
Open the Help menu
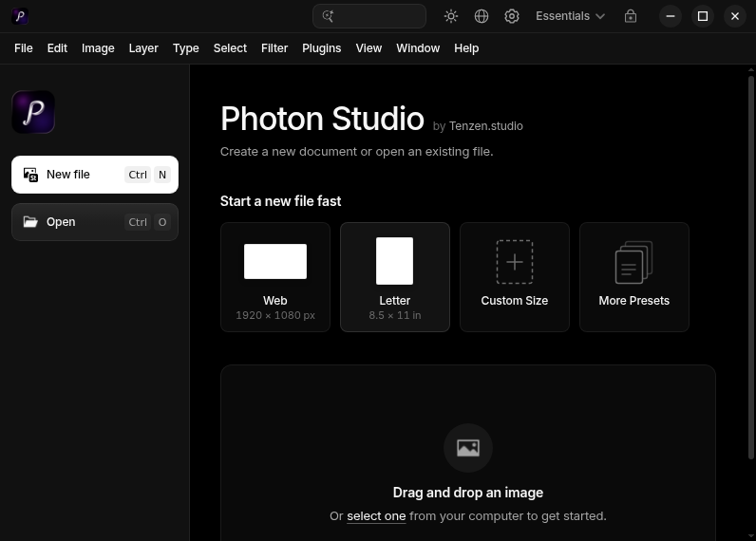pyautogui.click(x=466, y=48)
